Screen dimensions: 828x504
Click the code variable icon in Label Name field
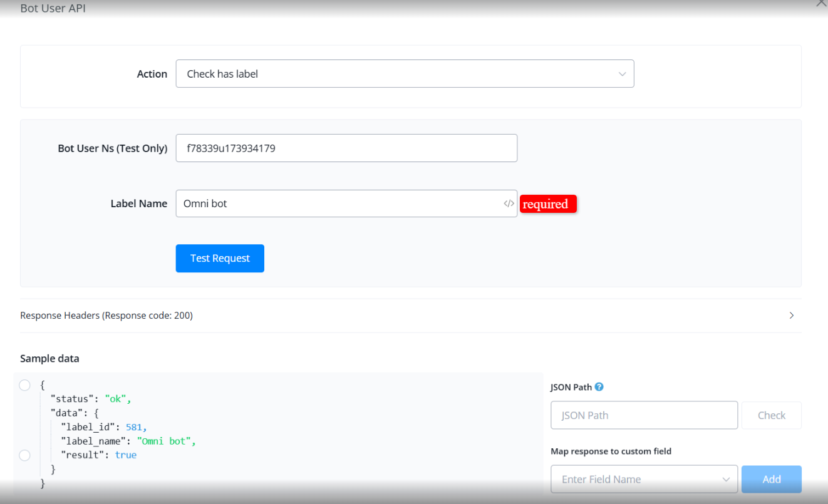click(509, 203)
